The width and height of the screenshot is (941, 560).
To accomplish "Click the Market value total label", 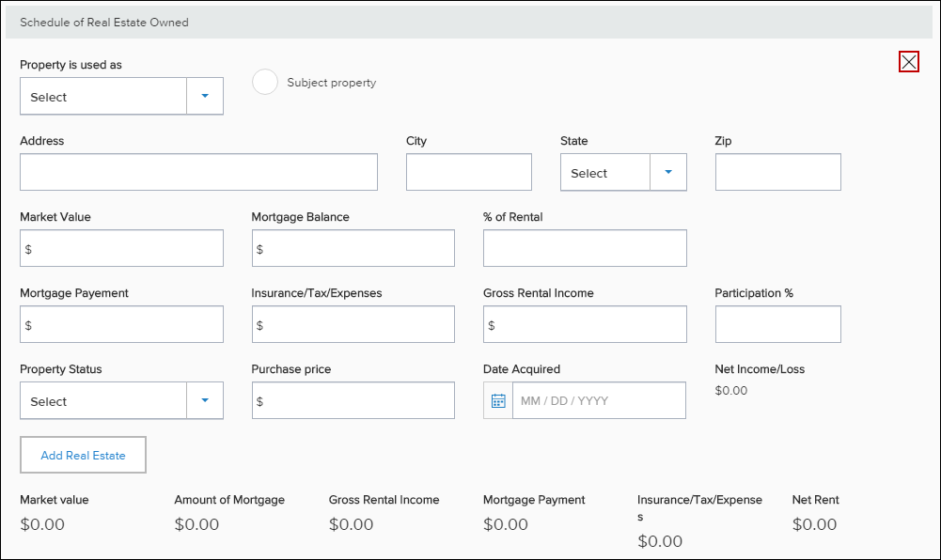I will pyautogui.click(x=54, y=500).
